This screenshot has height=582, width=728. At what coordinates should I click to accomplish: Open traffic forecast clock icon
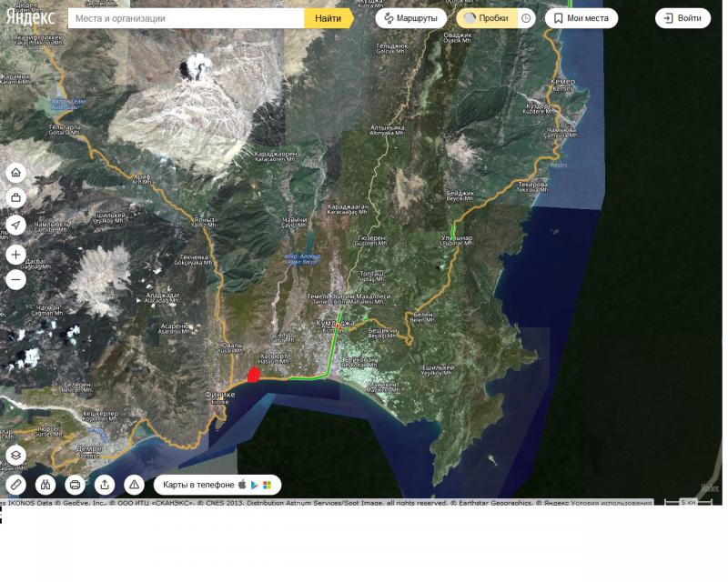pyautogui.click(x=526, y=18)
